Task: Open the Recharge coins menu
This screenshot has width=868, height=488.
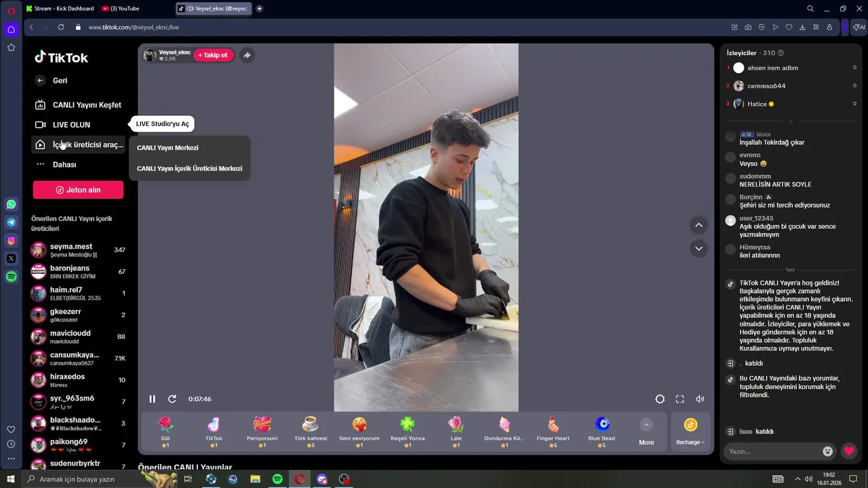Action: pyautogui.click(x=690, y=432)
